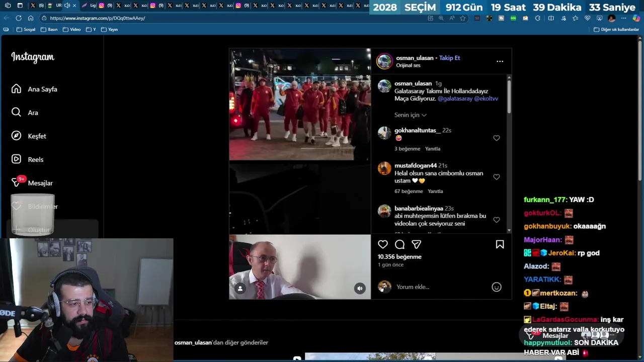Save the post with bookmark icon
The width and height of the screenshot is (644, 362).
[500, 244]
